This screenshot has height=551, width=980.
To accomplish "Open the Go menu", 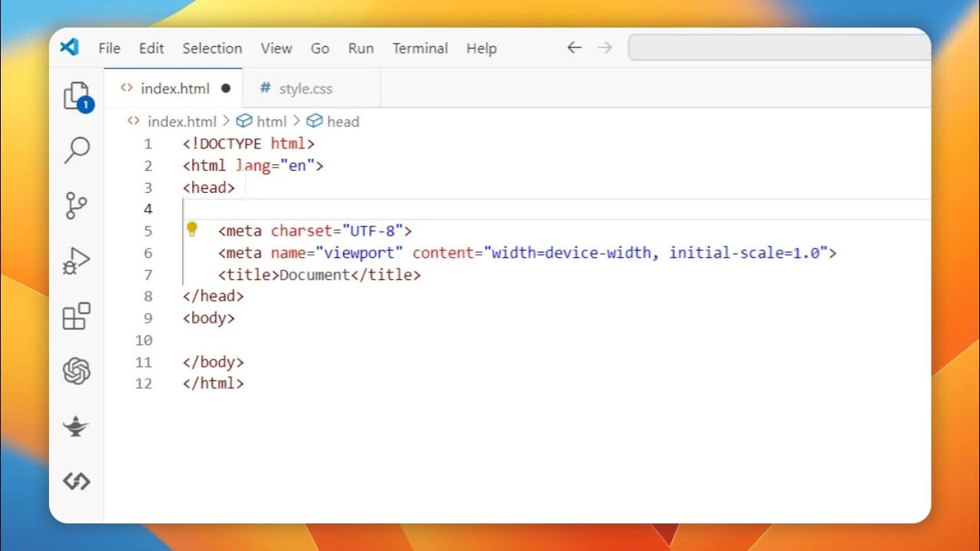I will click(x=320, y=48).
